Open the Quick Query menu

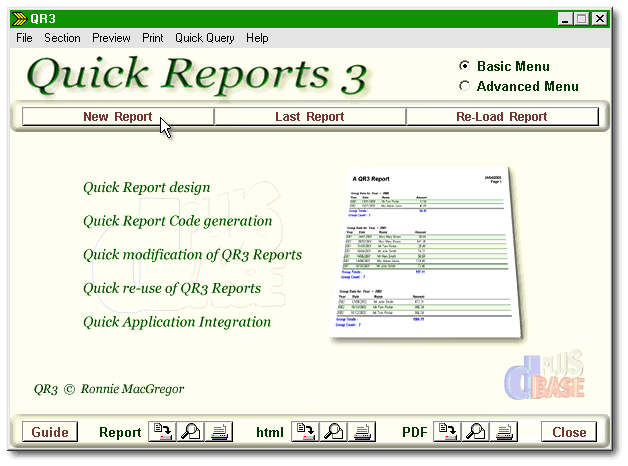point(205,38)
